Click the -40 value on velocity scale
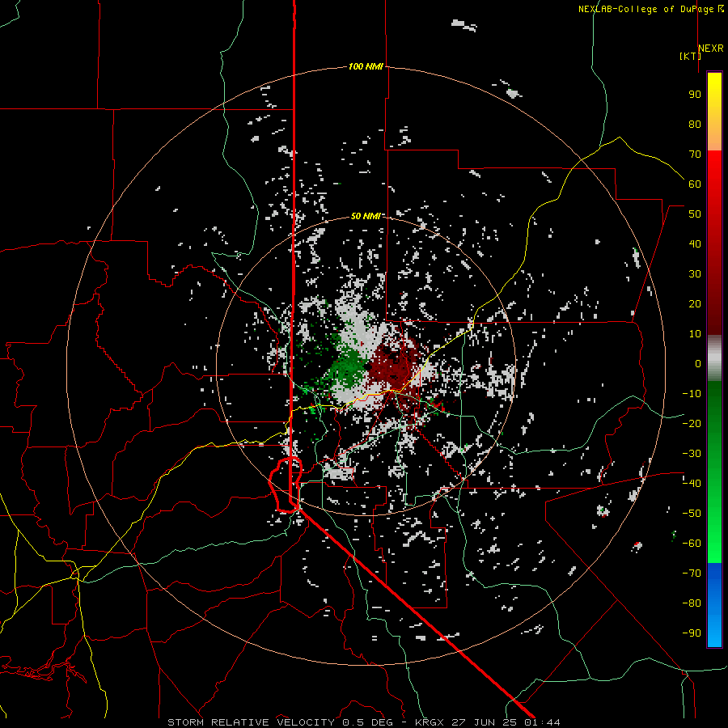 click(x=692, y=484)
